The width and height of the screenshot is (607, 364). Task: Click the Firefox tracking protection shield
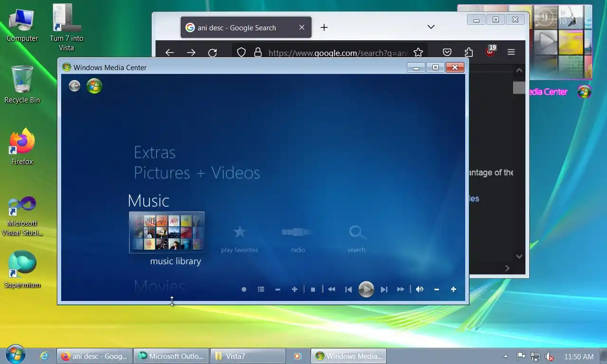pos(241,52)
